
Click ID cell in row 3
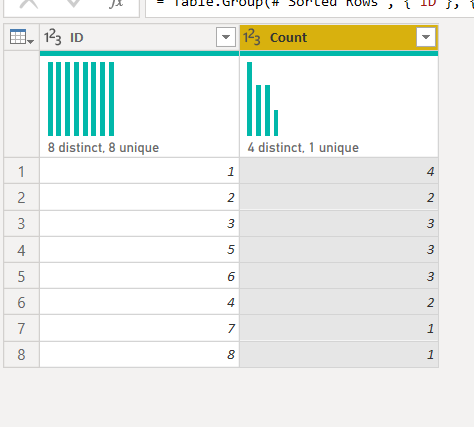(139, 223)
